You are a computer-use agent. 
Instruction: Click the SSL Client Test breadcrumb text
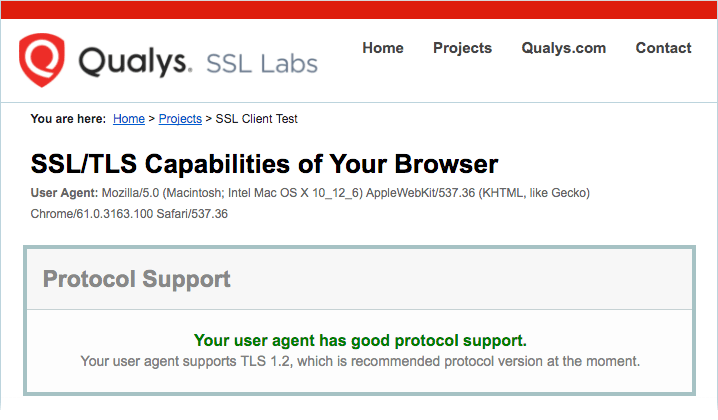(x=256, y=119)
